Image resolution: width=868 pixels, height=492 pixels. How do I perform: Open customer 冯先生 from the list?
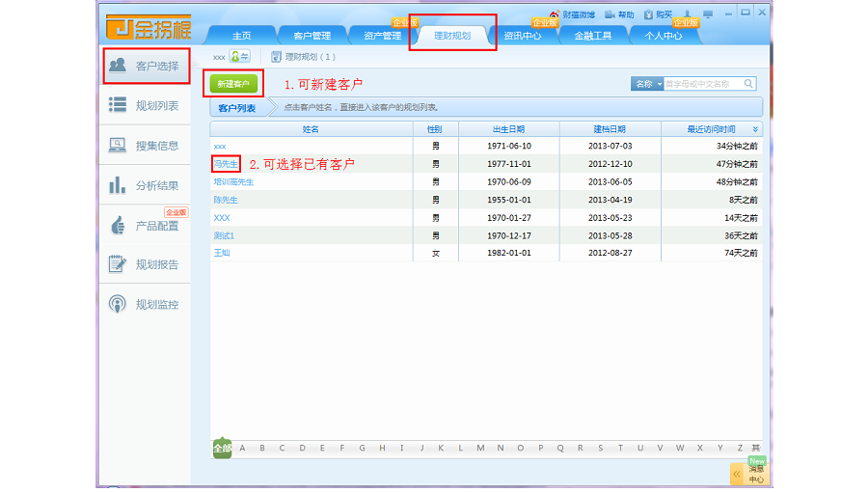point(226,164)
